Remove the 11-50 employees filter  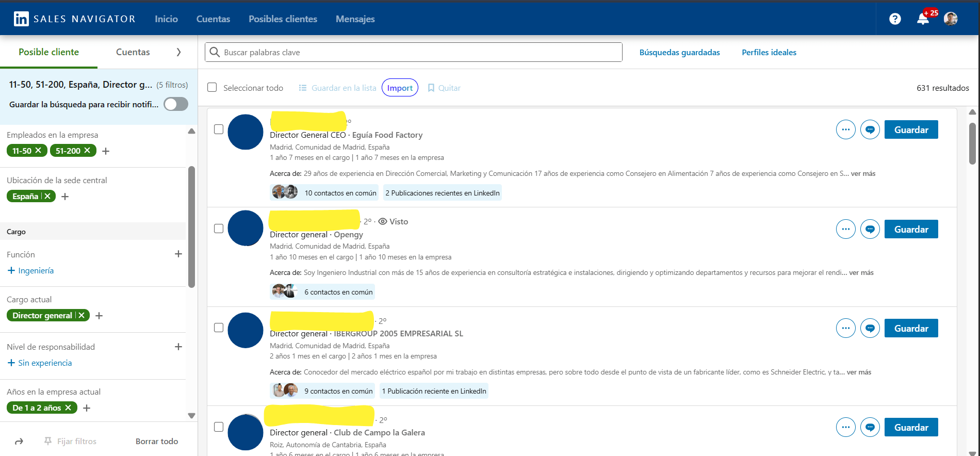[38, 151]
